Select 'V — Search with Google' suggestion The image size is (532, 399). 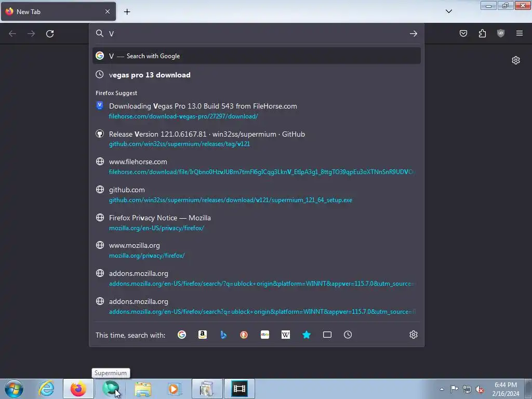pyautogui.click(x=257, y=56)
